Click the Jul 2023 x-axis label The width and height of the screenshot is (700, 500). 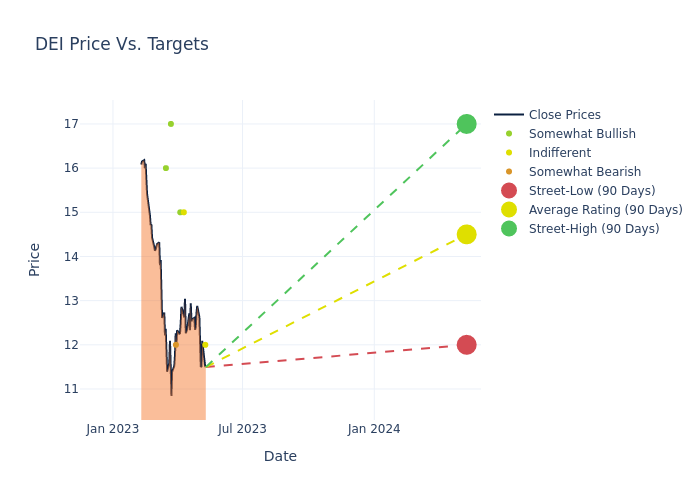243,429
